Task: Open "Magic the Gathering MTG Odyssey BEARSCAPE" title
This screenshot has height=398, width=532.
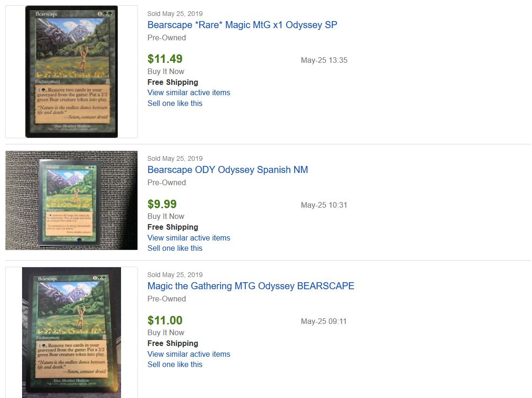Action: pos(251,286)
